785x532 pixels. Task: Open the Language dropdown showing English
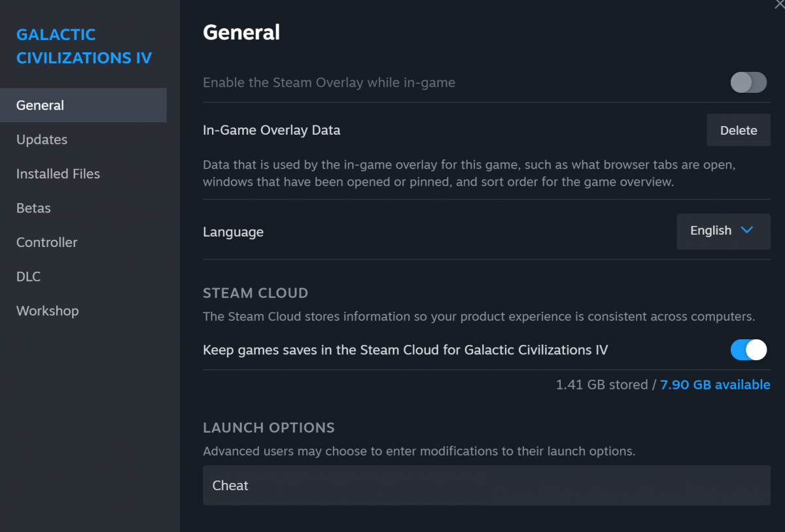[x=724, y=231]
